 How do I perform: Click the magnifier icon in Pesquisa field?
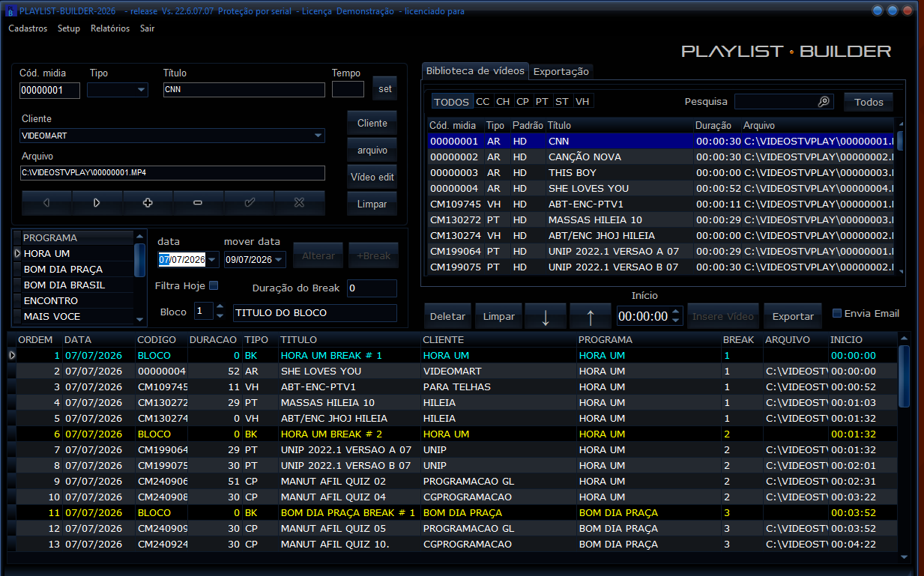click(x=824, y=102)
